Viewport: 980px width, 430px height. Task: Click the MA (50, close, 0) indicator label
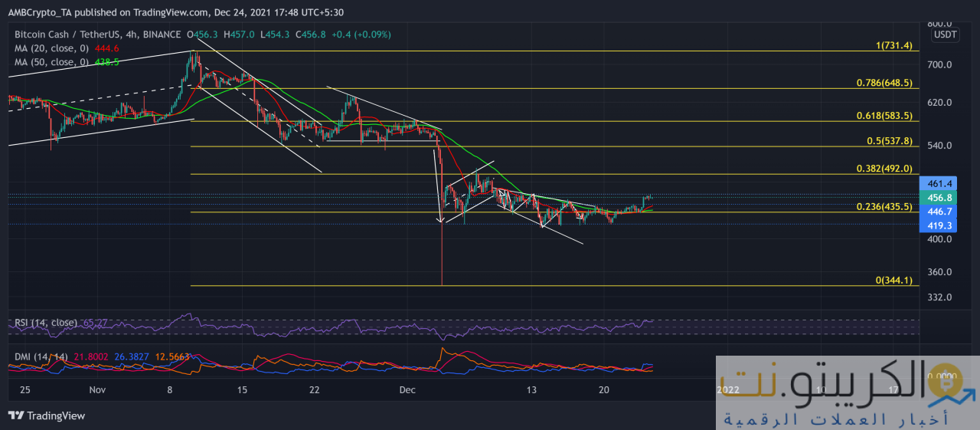tap(57, 61)
